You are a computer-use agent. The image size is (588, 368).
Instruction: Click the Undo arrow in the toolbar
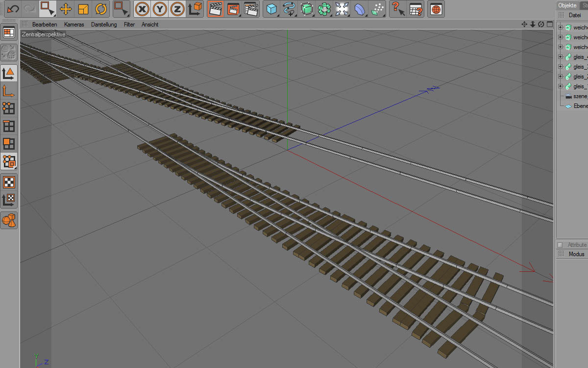click(x=13, y=8)
